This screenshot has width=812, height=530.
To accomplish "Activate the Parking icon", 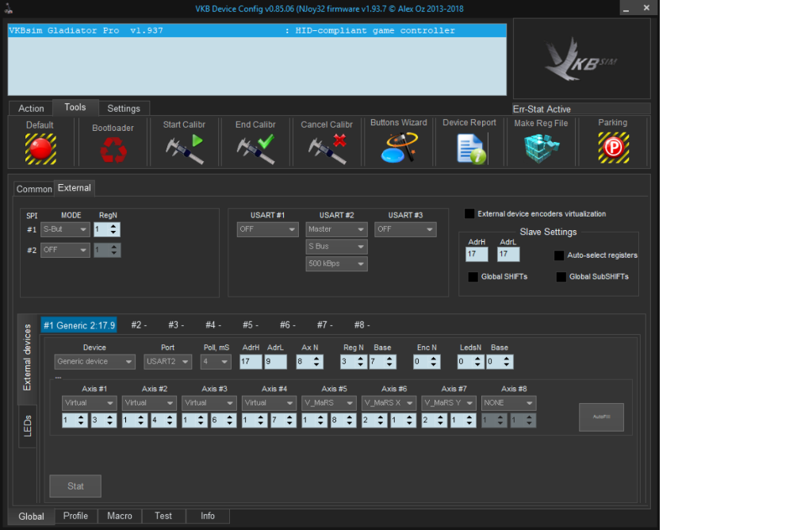I will pyautogui.click(x=613, y=148).
